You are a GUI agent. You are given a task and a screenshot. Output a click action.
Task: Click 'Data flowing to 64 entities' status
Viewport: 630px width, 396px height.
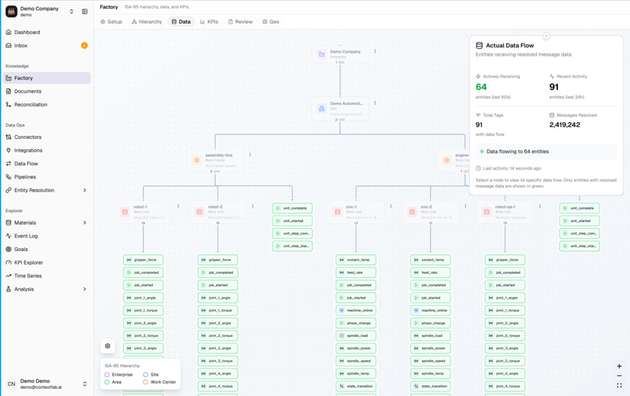(x=546, y=151)
